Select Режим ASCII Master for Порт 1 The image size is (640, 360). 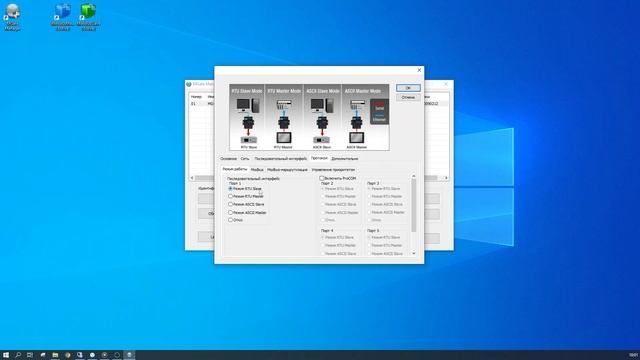[247, 212]
